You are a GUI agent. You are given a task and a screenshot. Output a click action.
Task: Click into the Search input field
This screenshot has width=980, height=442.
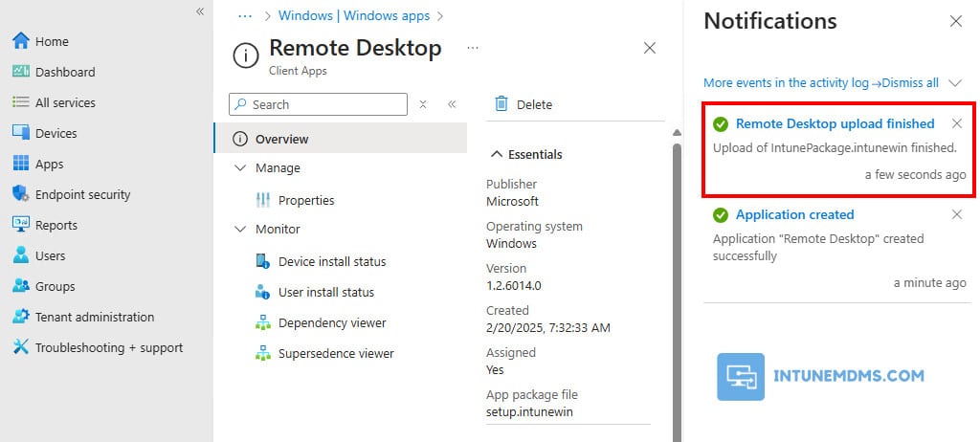point(318,104)
